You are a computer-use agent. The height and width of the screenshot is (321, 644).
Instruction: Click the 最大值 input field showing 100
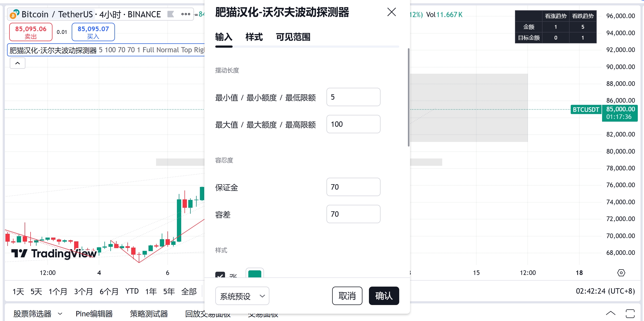pyautogui.click(x=353, y=124)
